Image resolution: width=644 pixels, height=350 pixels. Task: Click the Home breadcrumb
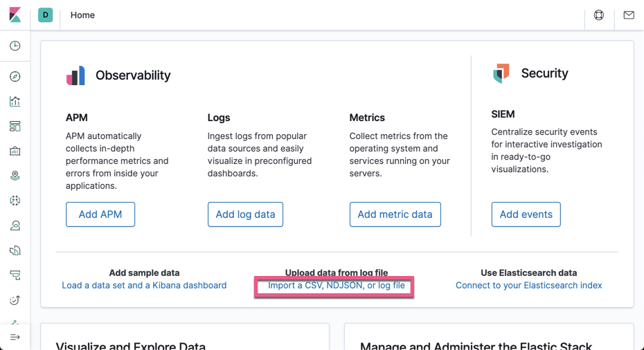(82, 15)
